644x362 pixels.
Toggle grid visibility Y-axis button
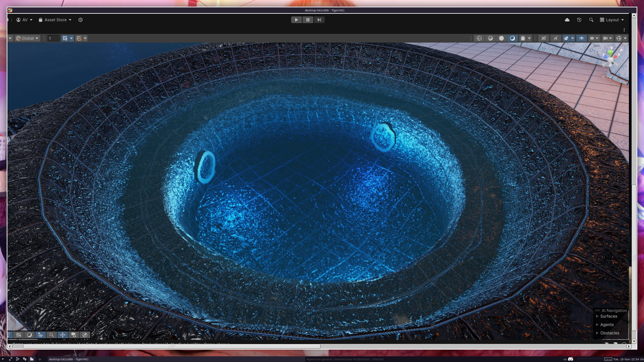click(65, 38)
